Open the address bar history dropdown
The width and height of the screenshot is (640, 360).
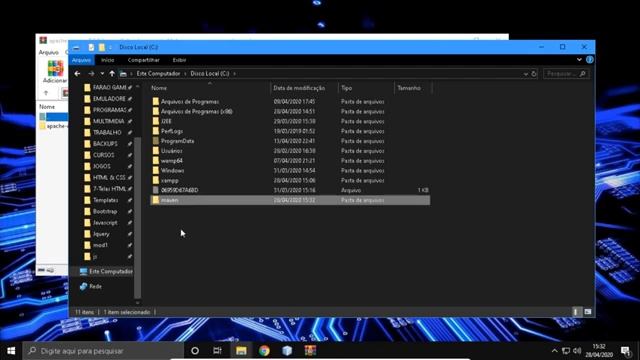click(x=526, y=74)
